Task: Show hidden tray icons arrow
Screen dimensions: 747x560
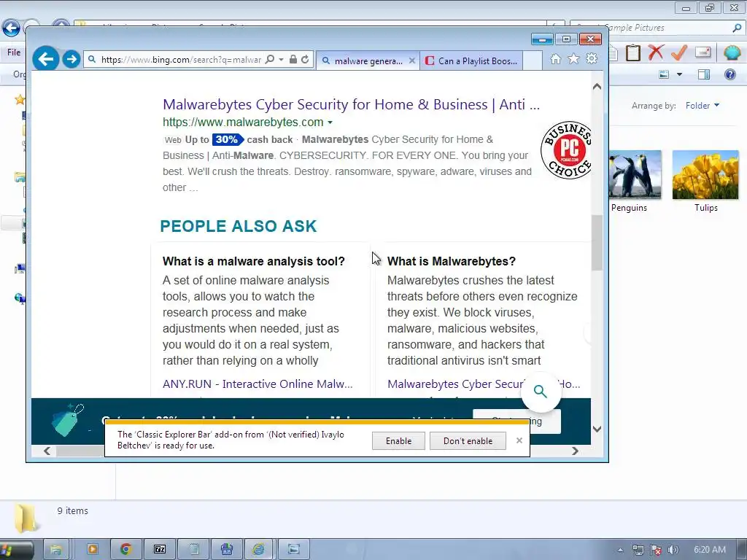Action: click(620, 550)
